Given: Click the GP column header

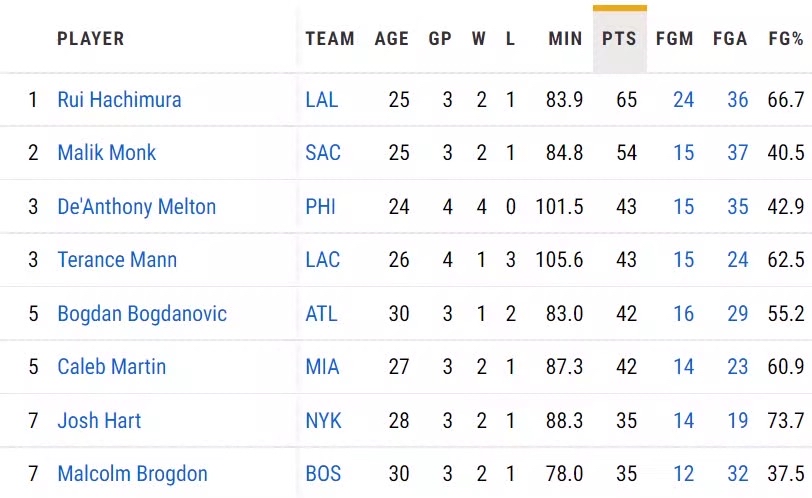Looking at the screenshot, I should [x=440, y=39].
